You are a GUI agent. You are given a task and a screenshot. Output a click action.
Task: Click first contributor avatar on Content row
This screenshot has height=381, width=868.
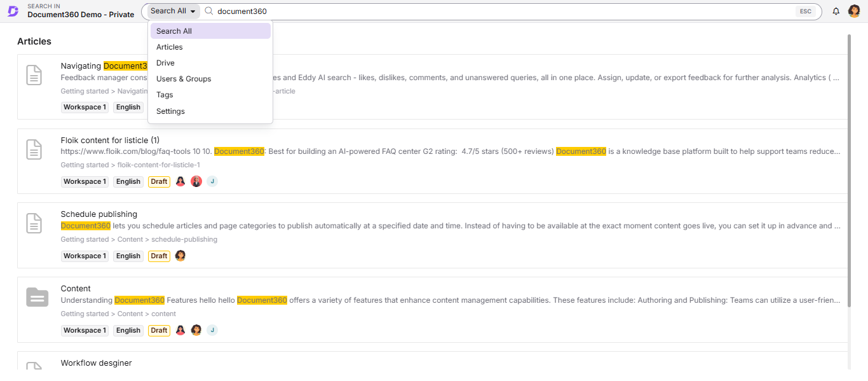coord(180,330)
